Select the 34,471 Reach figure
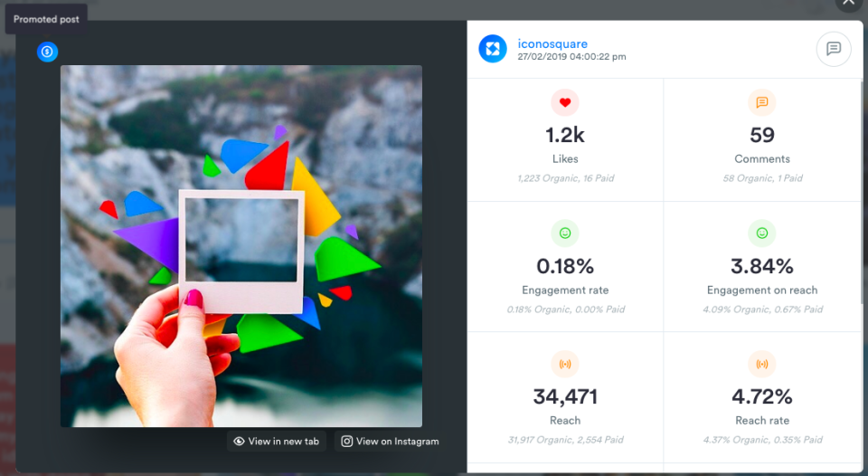Viewport: 868px width, 476px height. (x=565, y=396)
